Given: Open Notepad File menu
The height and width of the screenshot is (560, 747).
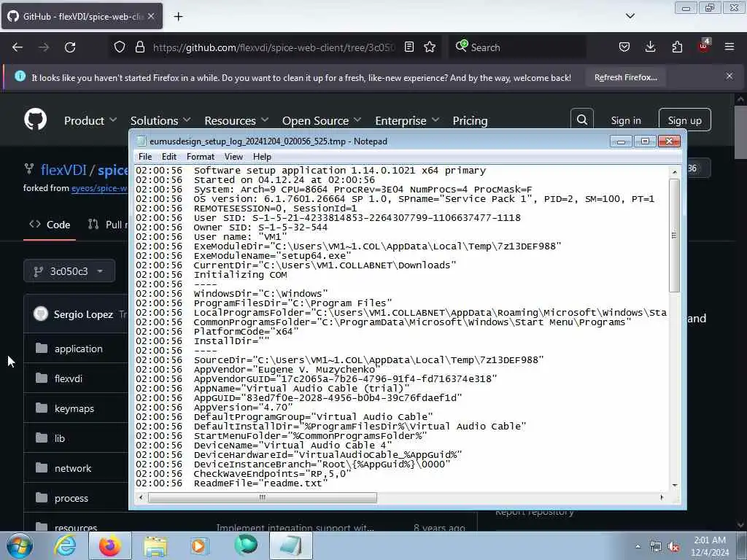Looking at the screenshot, I should point(145,157).
